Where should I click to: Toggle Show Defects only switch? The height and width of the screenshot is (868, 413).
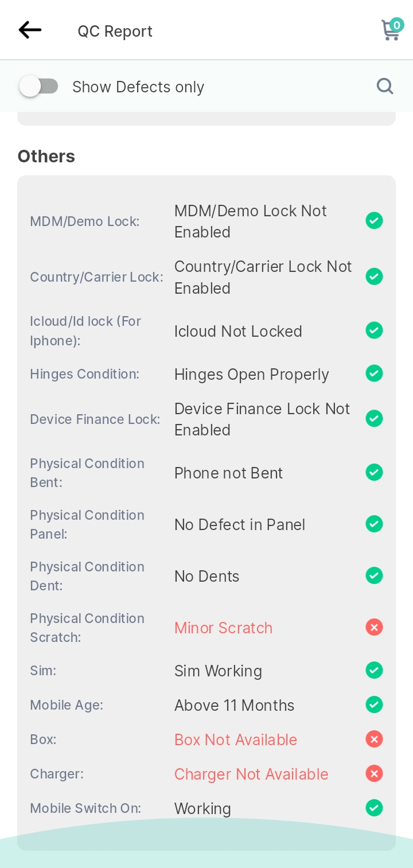[x=38, y=87]
